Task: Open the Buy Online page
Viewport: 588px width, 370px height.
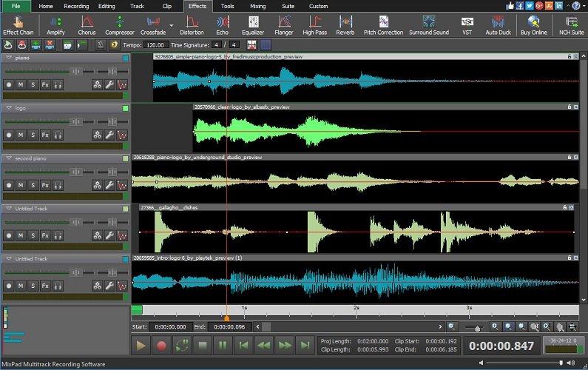Action: click(x=534, y=25)
